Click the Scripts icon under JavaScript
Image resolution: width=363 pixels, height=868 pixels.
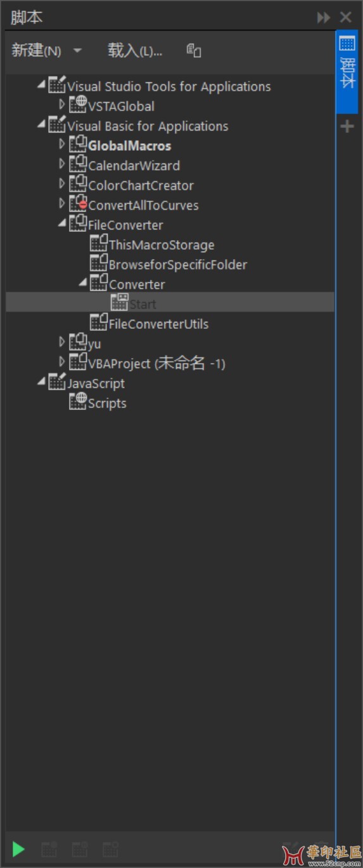coord(78,402)
